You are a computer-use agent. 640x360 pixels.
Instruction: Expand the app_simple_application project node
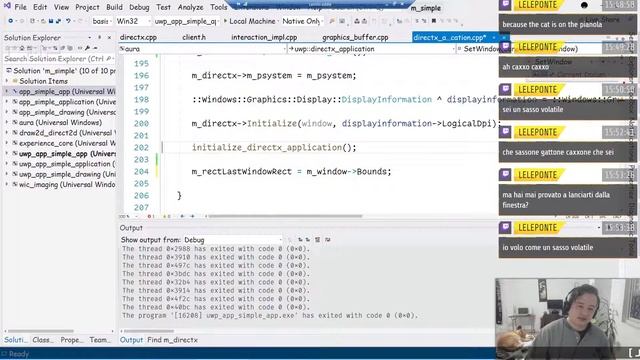click(7, 102)
